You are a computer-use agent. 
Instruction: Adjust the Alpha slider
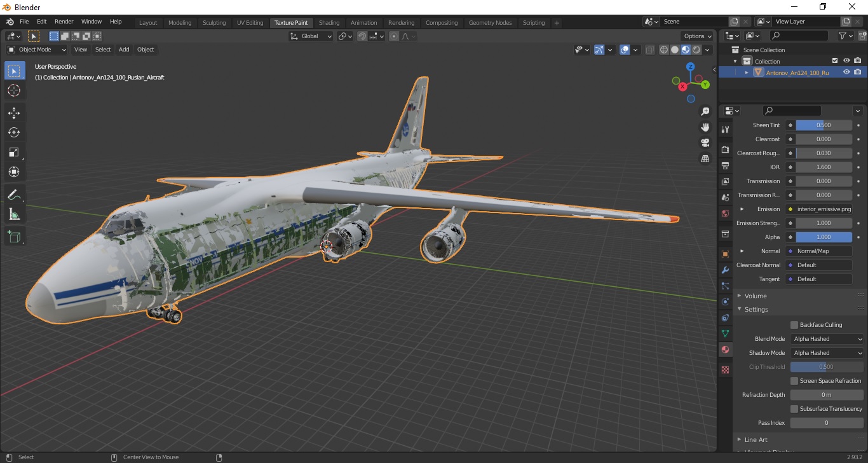click(x=824, y=237)
